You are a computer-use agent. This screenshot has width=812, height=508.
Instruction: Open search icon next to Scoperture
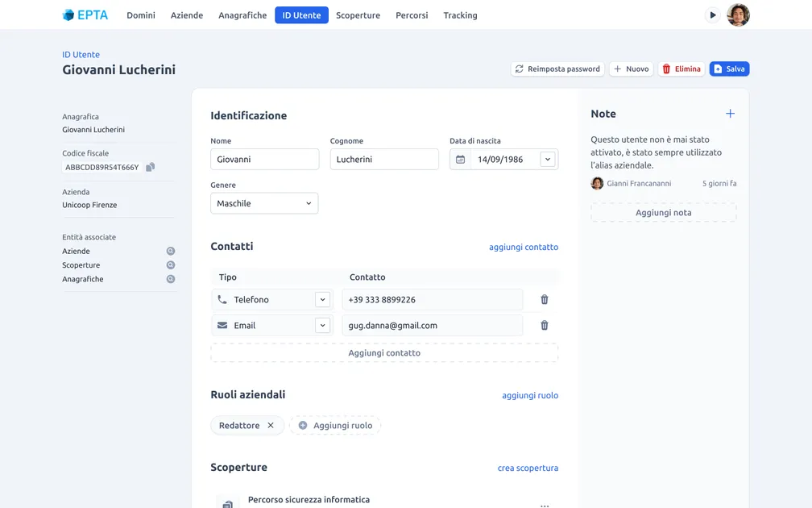171,265
